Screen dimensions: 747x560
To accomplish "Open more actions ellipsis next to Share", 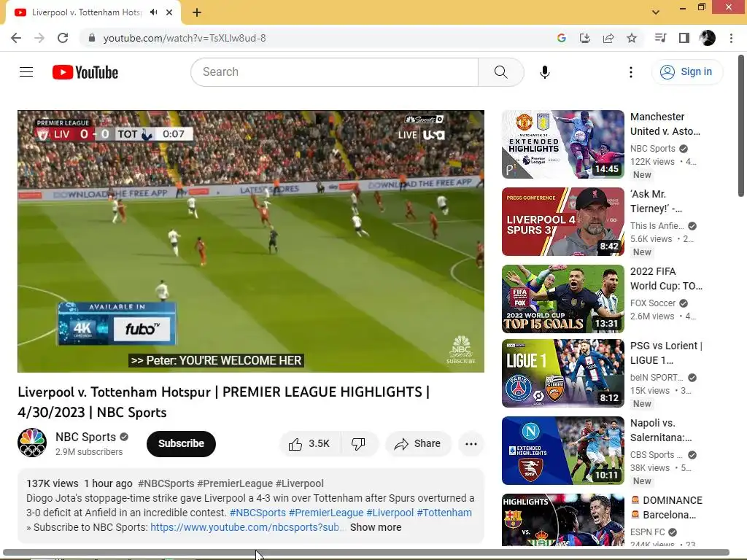I will click(471, 444).
